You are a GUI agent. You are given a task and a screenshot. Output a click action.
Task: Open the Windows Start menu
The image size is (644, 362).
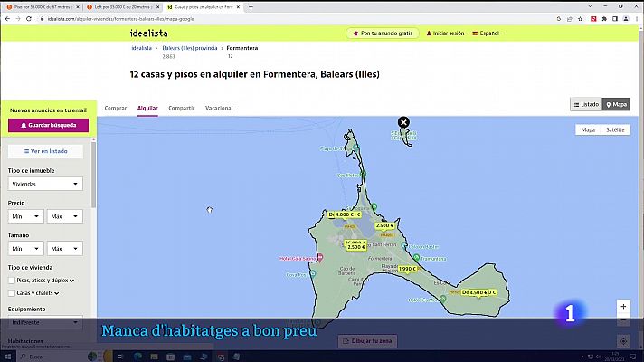click(x=7, y=357)
